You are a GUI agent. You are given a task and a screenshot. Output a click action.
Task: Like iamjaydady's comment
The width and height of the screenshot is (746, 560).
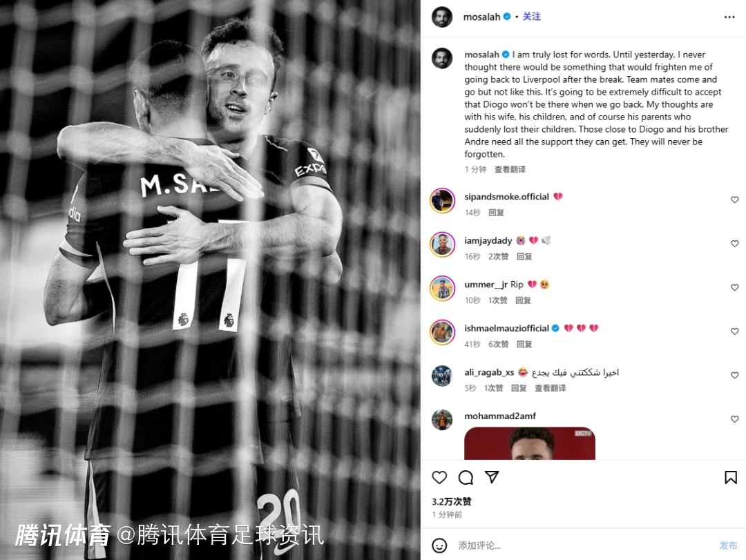[734, 244]
